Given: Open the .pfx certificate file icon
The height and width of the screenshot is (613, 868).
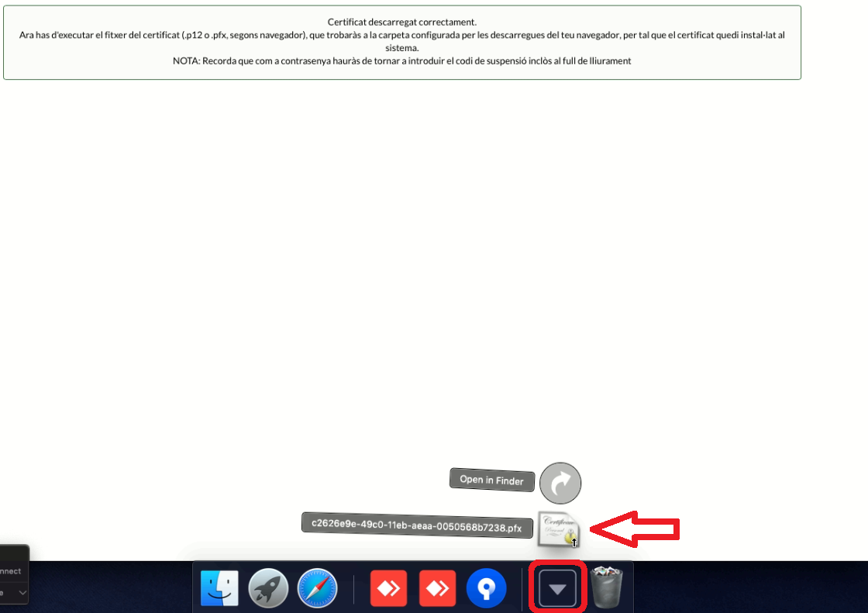Looking at the screenshot, I should click(x=558, y=529).
